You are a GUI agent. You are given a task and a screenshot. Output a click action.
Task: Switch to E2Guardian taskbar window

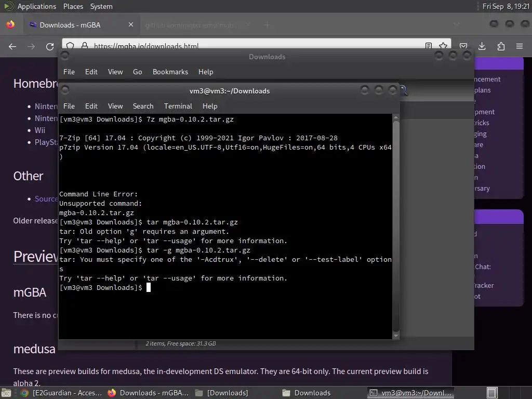point(61,393)
